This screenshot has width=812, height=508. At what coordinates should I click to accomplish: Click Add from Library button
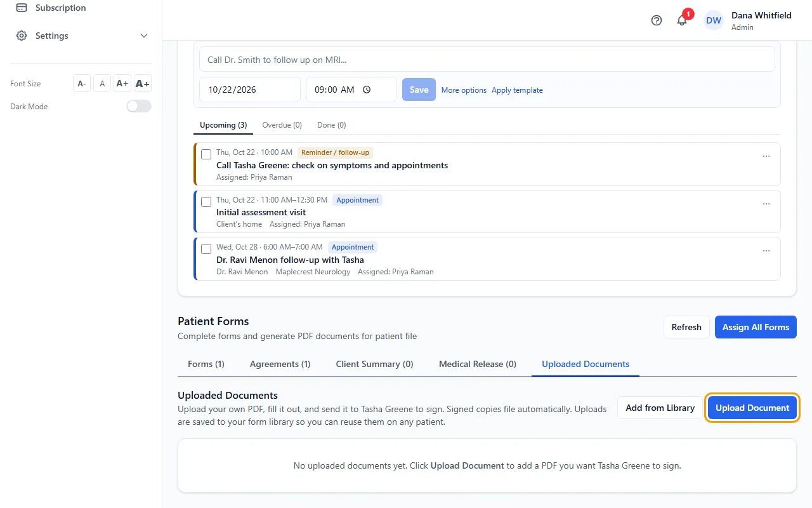pos(660,408)
